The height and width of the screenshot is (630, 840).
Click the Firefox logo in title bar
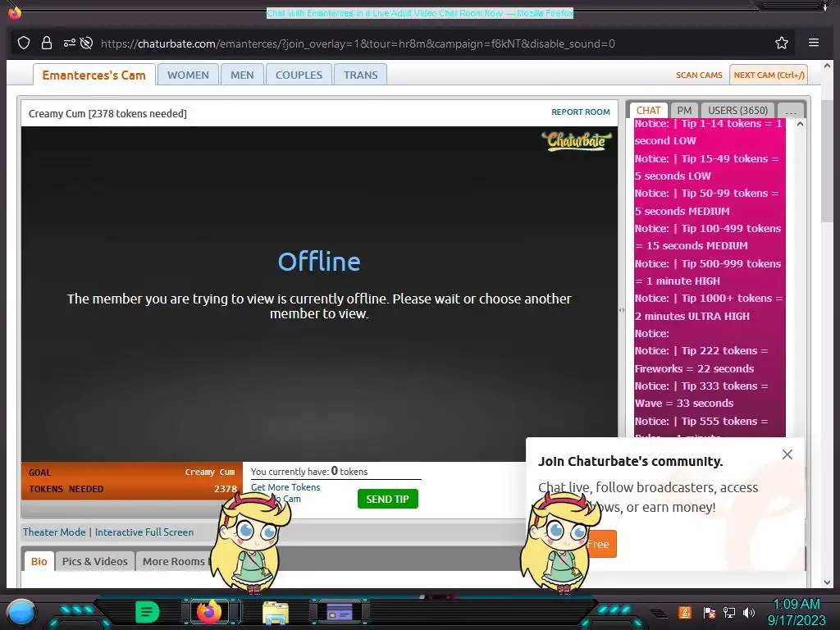pyautogui.click(x=15, y=11)
